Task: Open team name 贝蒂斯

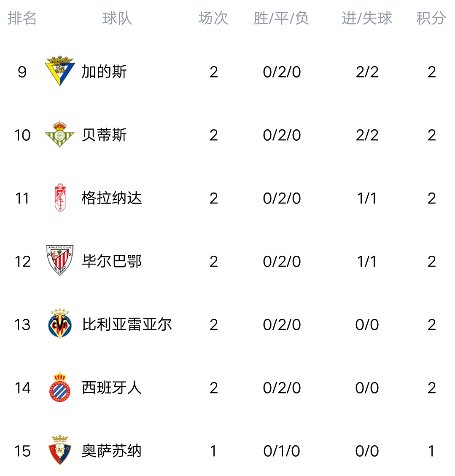Action: [x=104, y=135]
